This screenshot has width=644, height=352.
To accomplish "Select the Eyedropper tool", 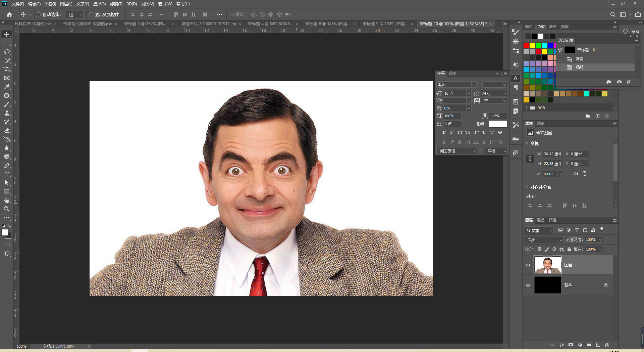I will 7,87.
